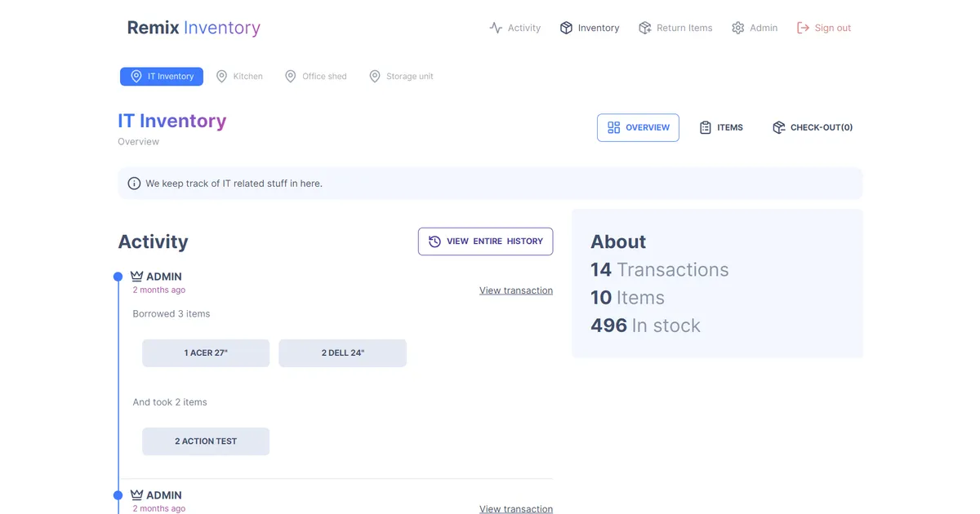980x514 pixels.
Task: Click the Kitchen location pin icon
Action: tap(221, 76)
